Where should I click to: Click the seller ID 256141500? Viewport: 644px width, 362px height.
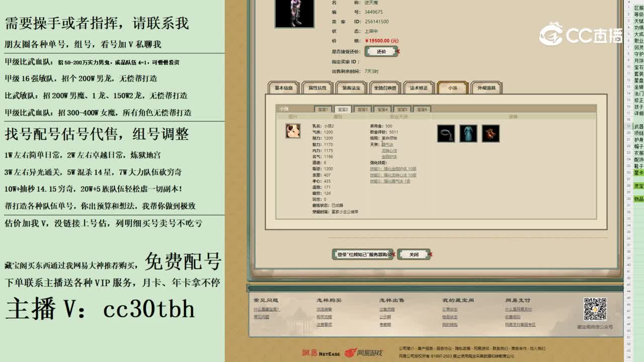pyautogui.click(x=376, y=22)
